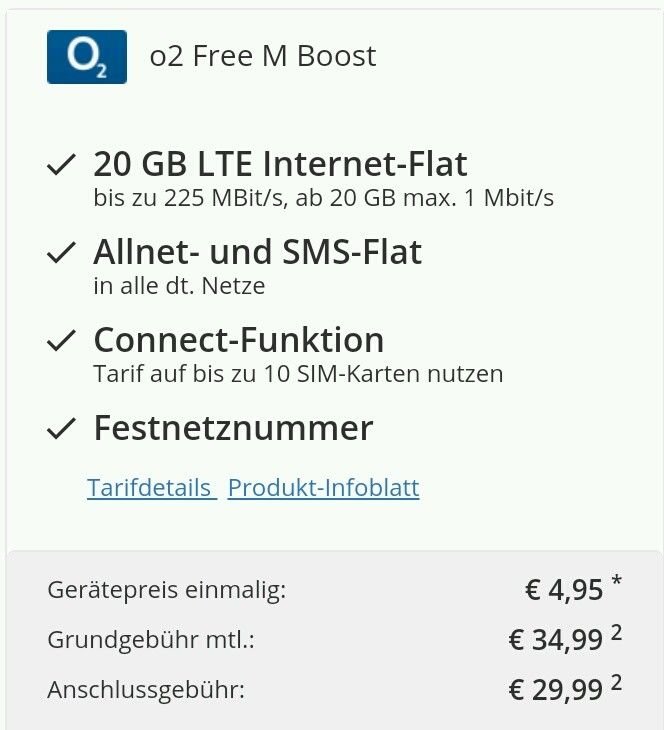The image size is (664, 730).
Task: Click footnote 2 beside € 34,99
Action: 616,633
